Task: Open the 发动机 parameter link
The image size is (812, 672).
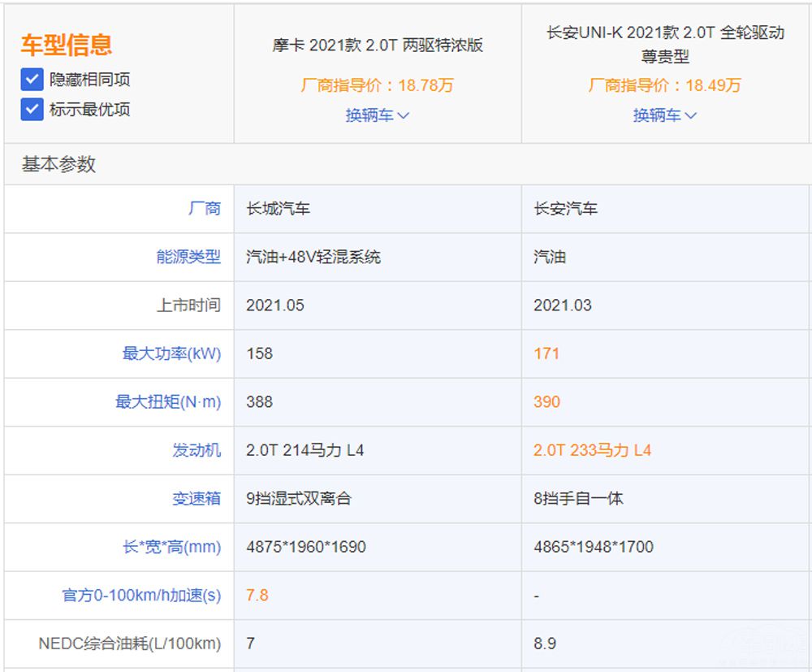Action: coord(196,450)
